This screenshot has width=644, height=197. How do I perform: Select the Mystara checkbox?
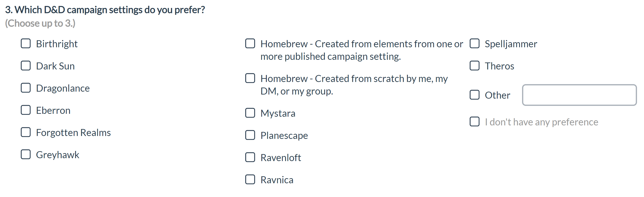(250, 113)
